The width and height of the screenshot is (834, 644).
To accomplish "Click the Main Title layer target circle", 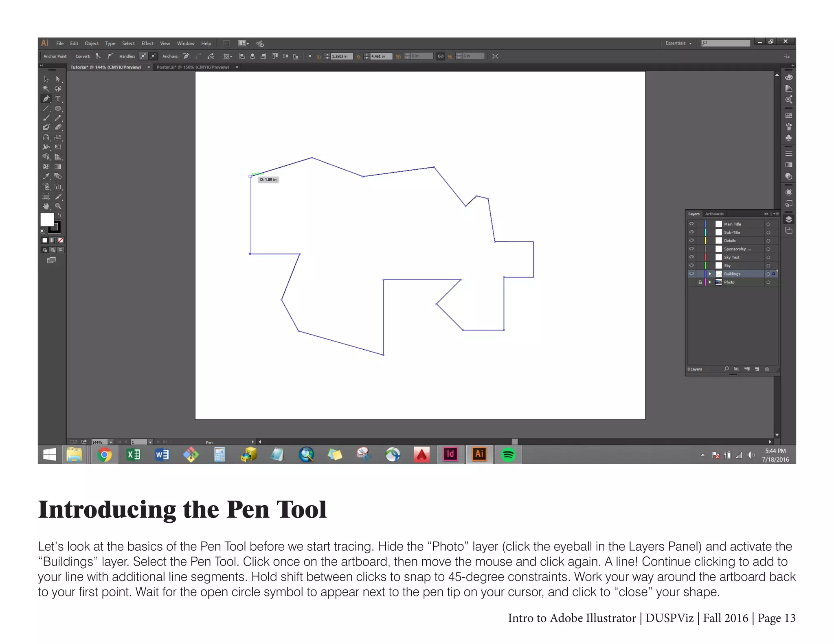I will (768, 224).
